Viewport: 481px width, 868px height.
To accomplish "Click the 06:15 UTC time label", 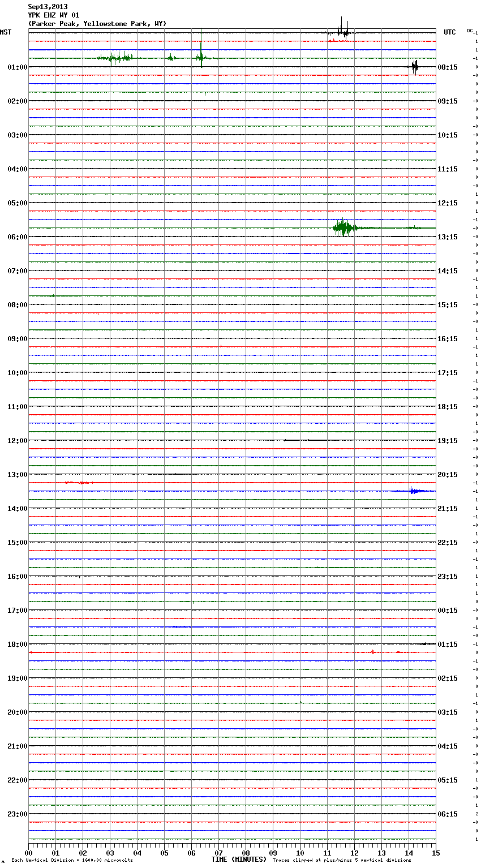I will [448, 814].
